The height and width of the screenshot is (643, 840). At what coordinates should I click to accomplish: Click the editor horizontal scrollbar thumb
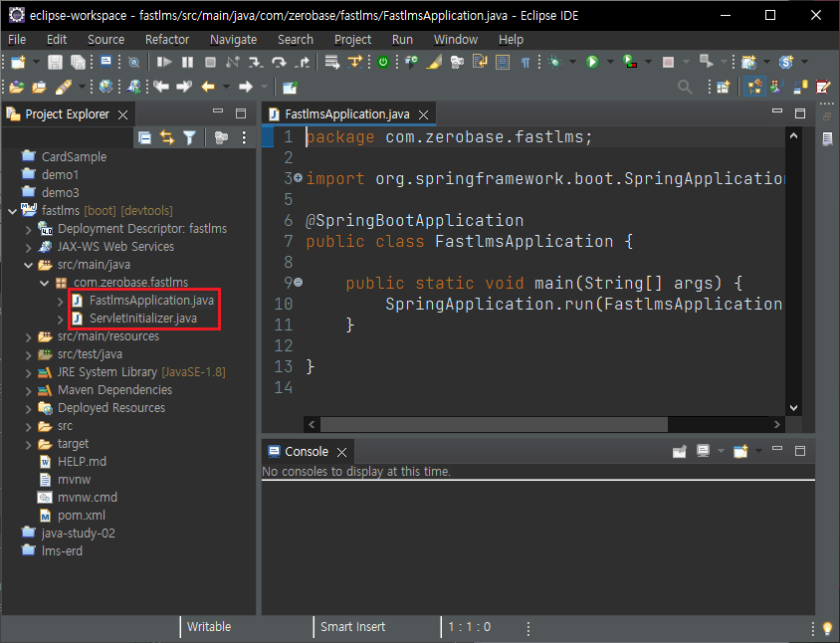click(494, 424)
